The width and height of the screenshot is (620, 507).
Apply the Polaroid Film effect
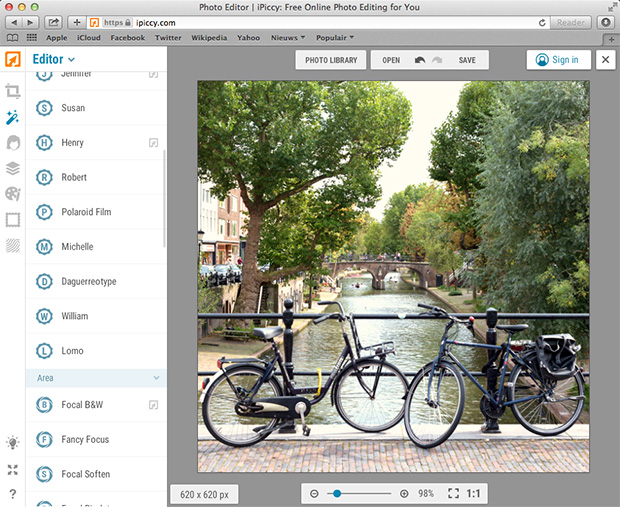click(x=96, y=212)
